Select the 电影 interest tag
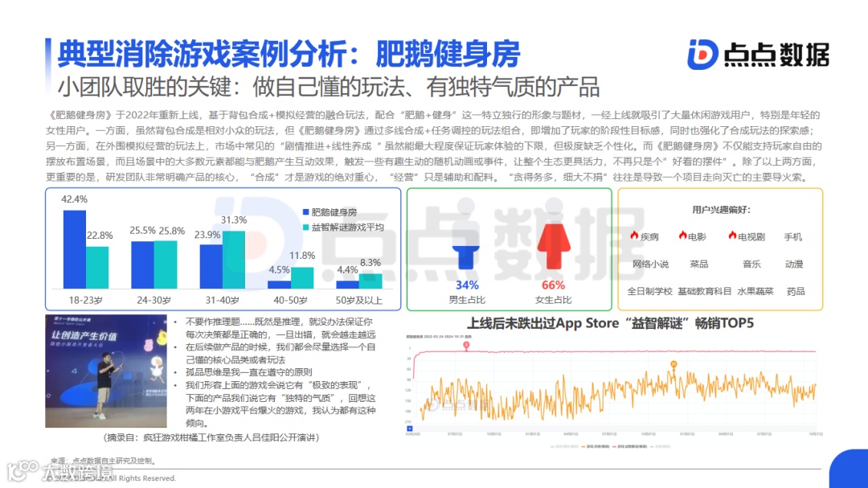 [697, 237]
